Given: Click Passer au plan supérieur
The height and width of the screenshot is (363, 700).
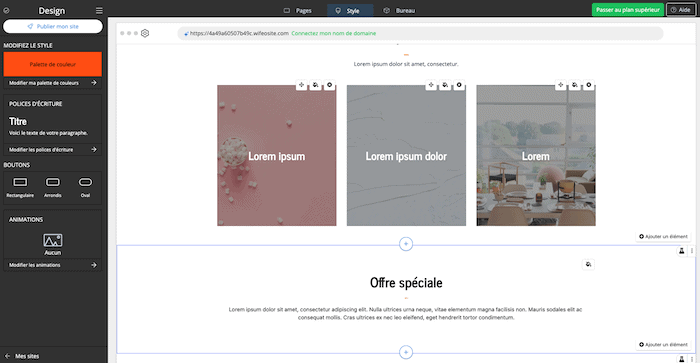Looking at the screenshot, I should pyautogui.click(x=628, y=10).
